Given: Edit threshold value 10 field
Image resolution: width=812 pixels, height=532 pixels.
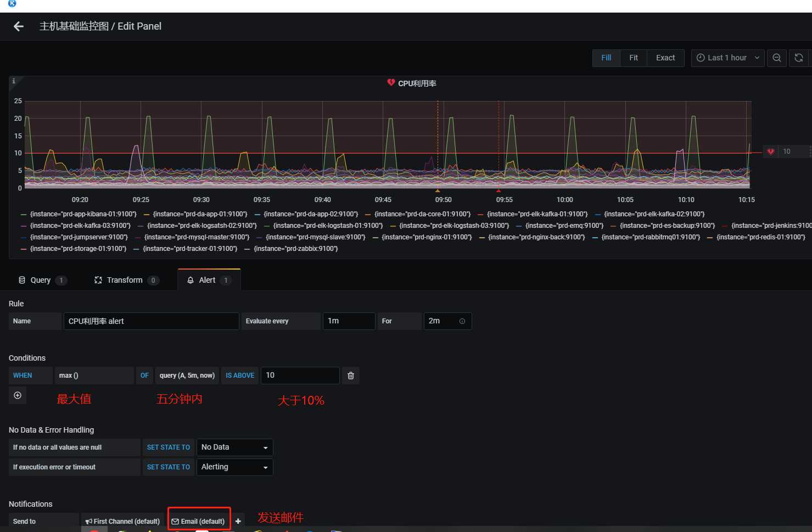Looking at the screenshot, I should point(300,376).
